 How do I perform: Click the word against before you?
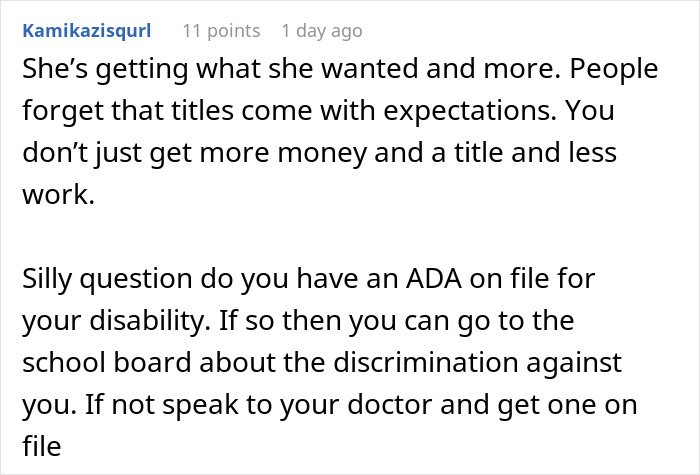click(x=574, y=363)
